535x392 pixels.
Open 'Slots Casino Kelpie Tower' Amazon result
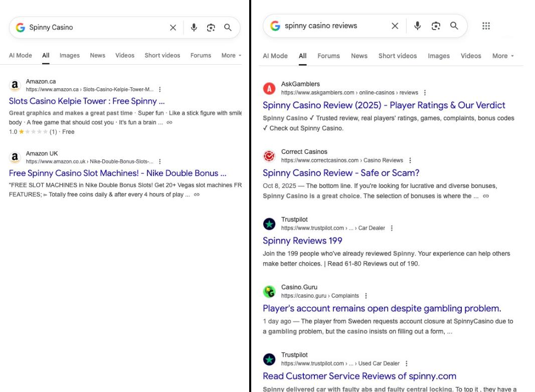87,101
